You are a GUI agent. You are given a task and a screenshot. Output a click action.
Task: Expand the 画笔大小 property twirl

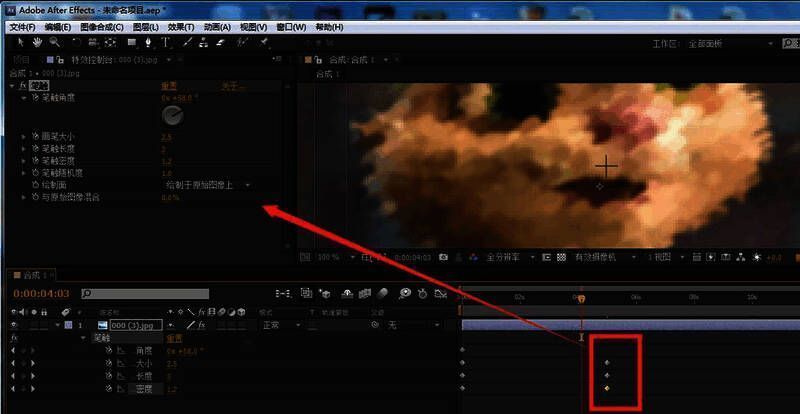pyautogui.click(x=23, y=137)
